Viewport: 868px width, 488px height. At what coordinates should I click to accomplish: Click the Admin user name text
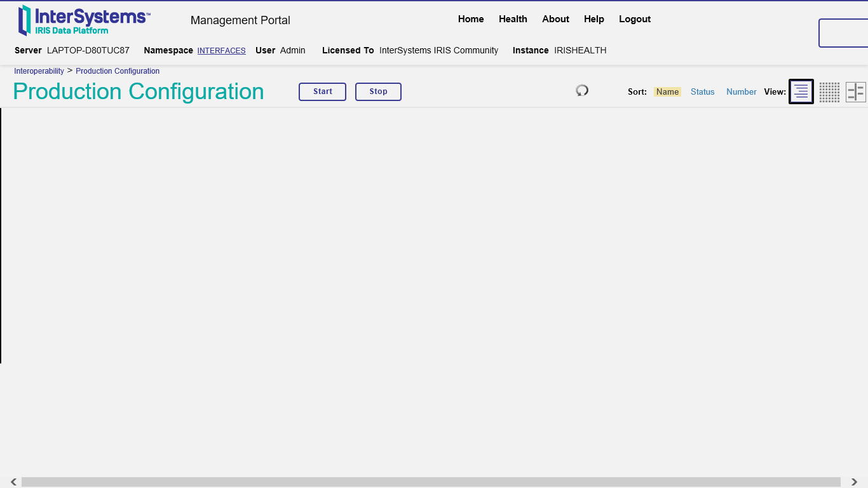point(293,50)
